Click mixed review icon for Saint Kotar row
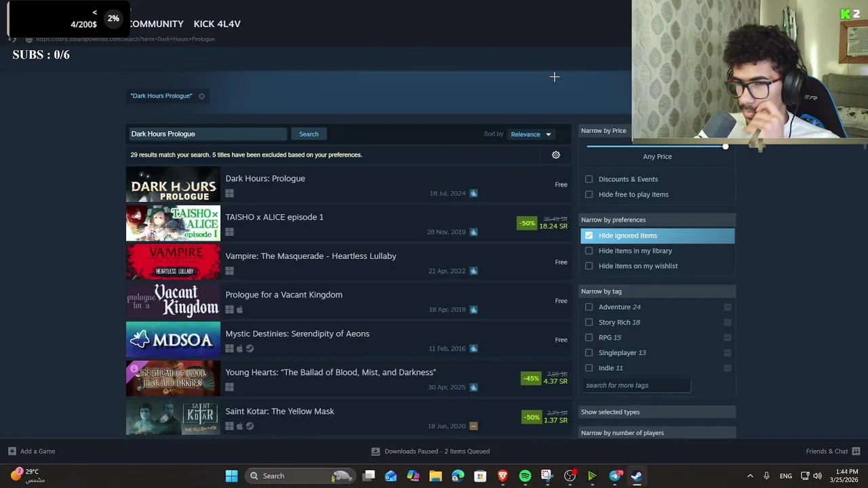The height and width of the screenshot is (488, 868). point(473,426)
